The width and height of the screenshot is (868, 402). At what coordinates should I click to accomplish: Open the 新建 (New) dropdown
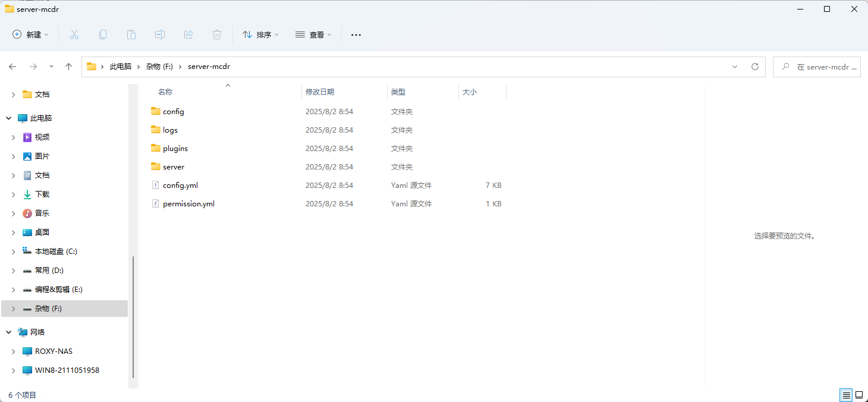(31, 34)
